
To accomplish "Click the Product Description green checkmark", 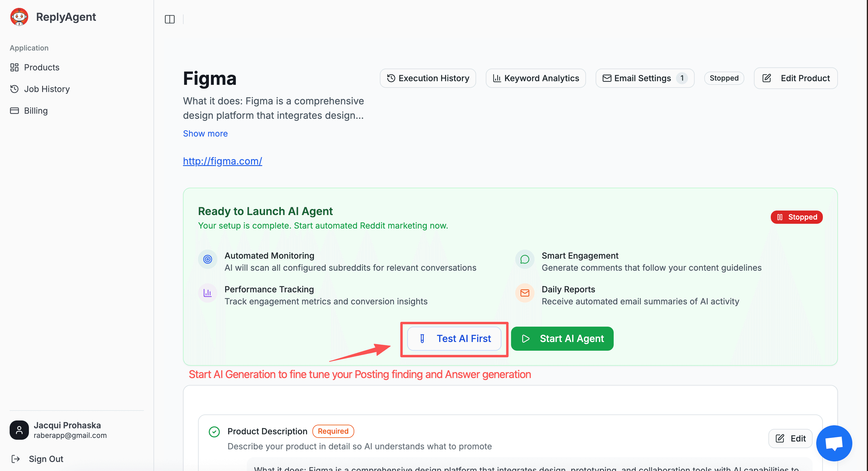I will 214,432.
